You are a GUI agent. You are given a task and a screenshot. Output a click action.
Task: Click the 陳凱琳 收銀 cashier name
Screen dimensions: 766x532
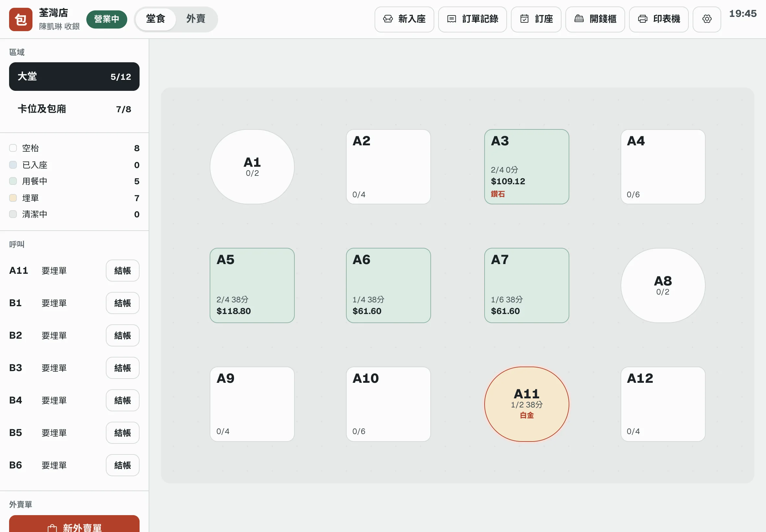59,26
